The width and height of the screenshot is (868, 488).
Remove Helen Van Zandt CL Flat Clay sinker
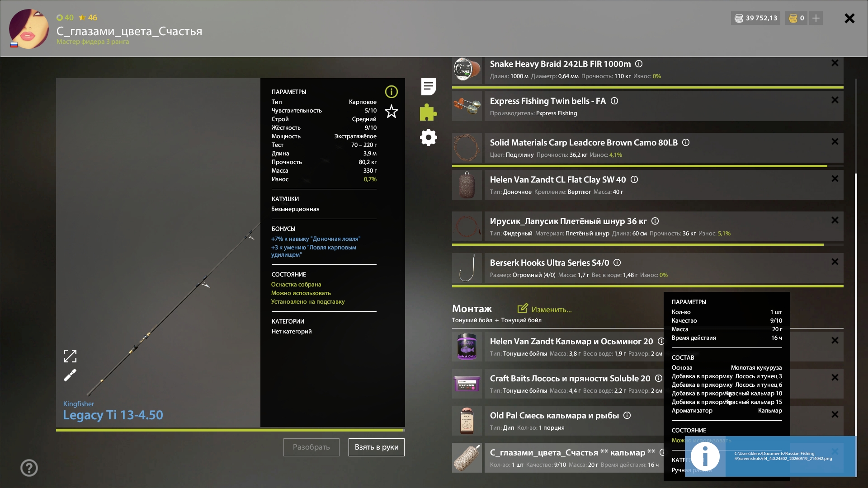835,178
